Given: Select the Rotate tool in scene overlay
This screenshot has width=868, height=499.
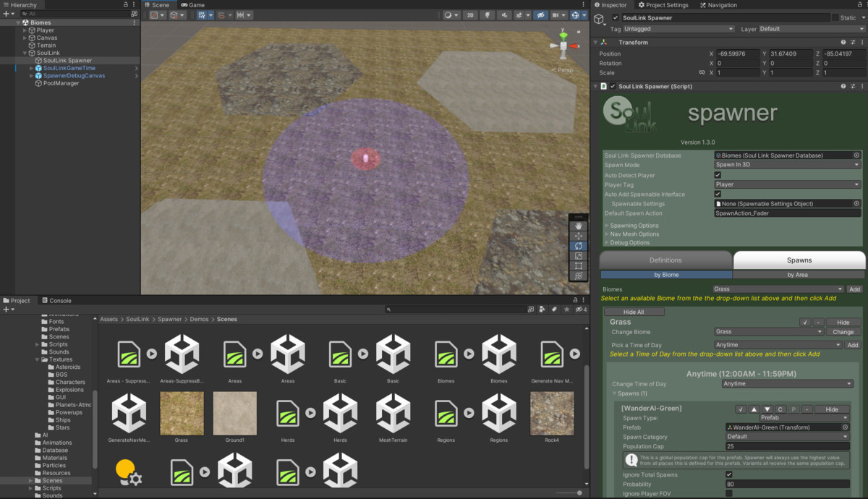Looking at the screenshot, I should tap(579, 246).
